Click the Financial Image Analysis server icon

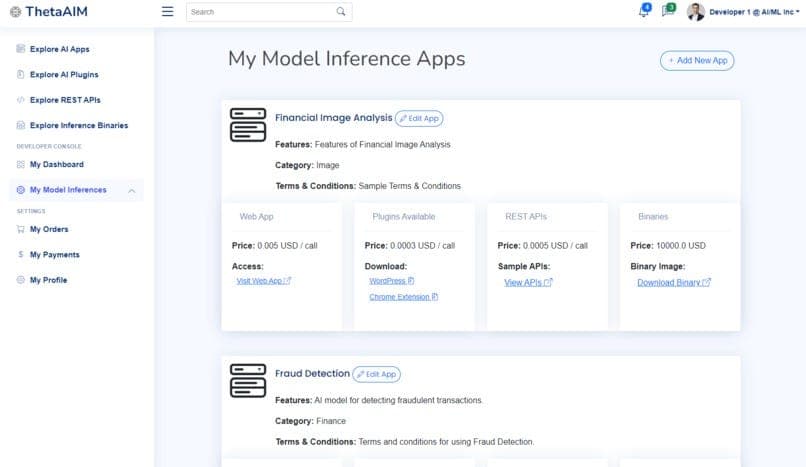coord(247,125)
